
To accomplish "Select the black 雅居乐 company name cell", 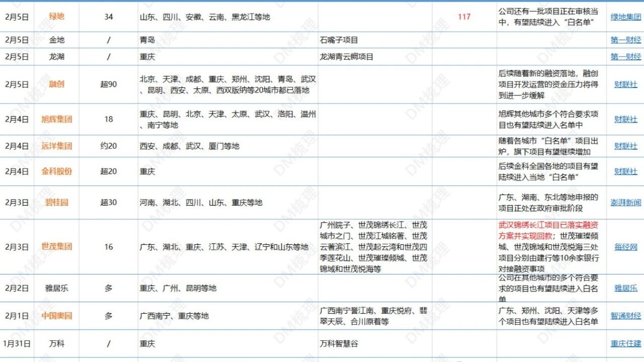I will coord(57,288).
